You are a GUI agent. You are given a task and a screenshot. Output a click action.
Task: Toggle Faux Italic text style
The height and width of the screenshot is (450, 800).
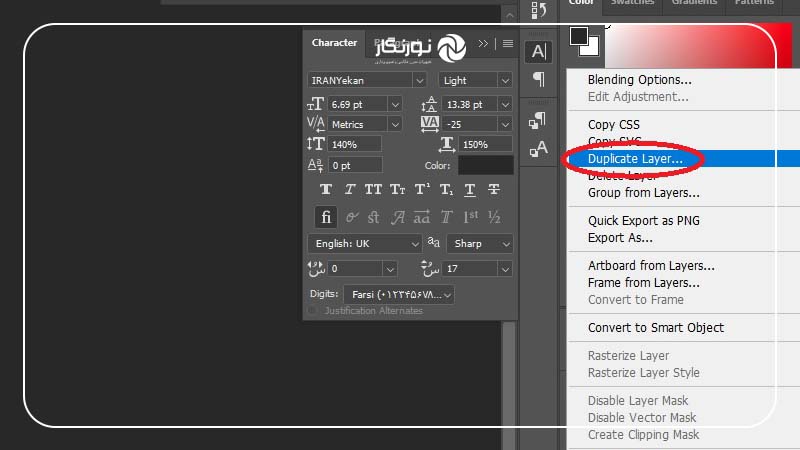click(349, 190)
